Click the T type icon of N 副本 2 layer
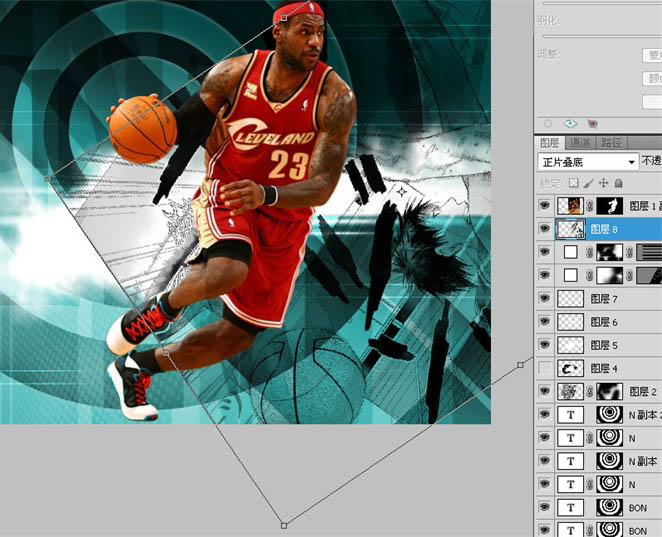Viewport: 662px width, 537px height. [x=571, y=415]
